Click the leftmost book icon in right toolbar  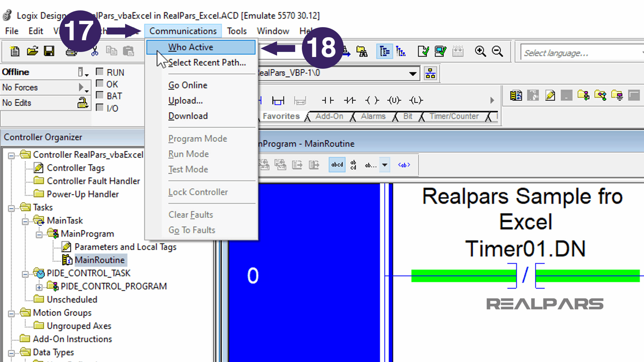tap(516, 96)
